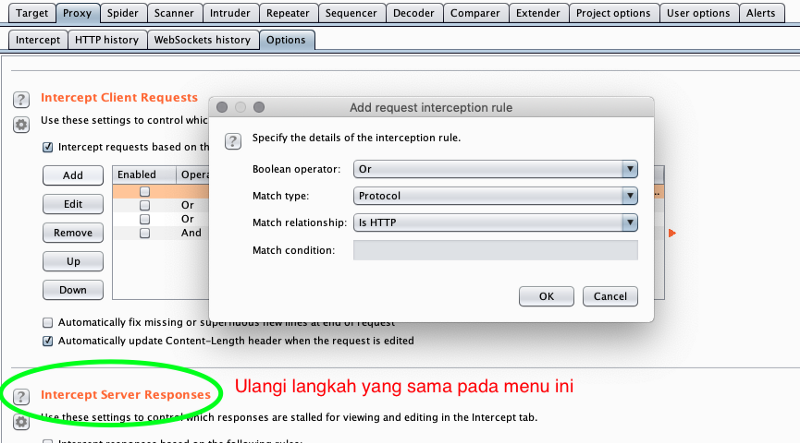Click the Enabled column header
This screenshot has width=800, height=443.
point(144,175)
